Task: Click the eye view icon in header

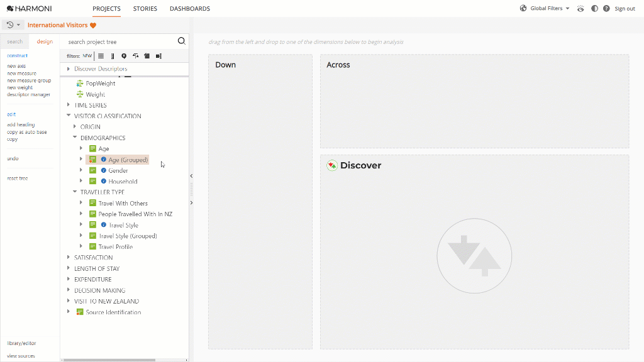Action: [x=580, y=9]
